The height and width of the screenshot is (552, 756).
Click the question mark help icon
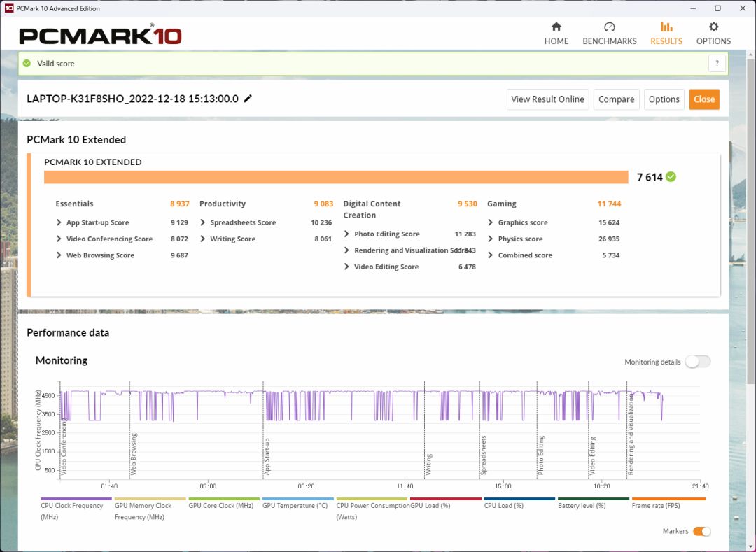[x=717, y=64]
